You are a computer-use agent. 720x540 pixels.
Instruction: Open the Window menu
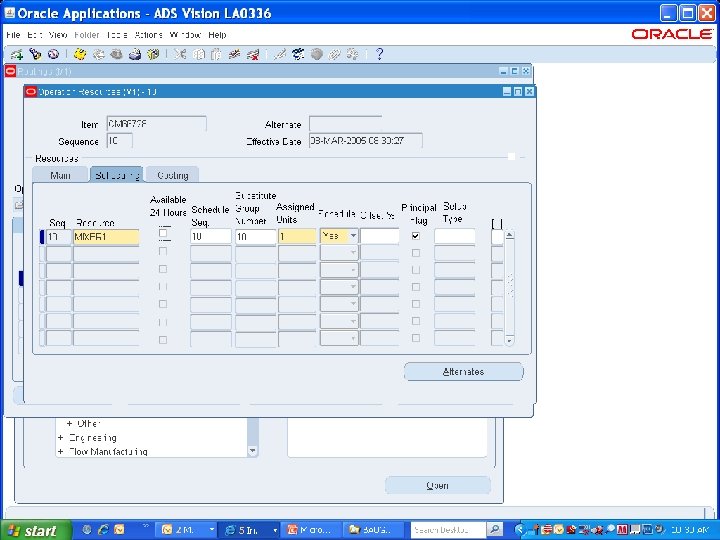point(185,35)
